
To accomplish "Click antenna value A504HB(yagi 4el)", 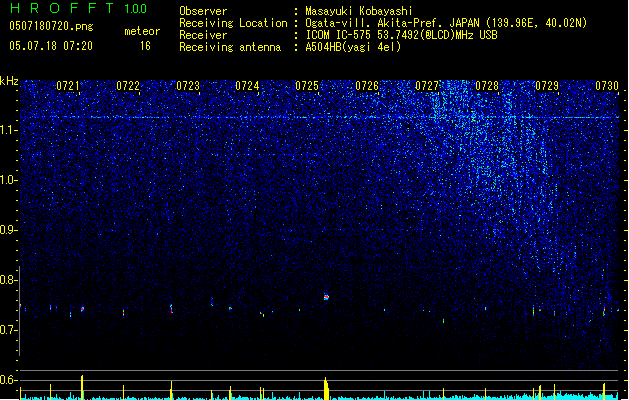I will click(353, 47).
